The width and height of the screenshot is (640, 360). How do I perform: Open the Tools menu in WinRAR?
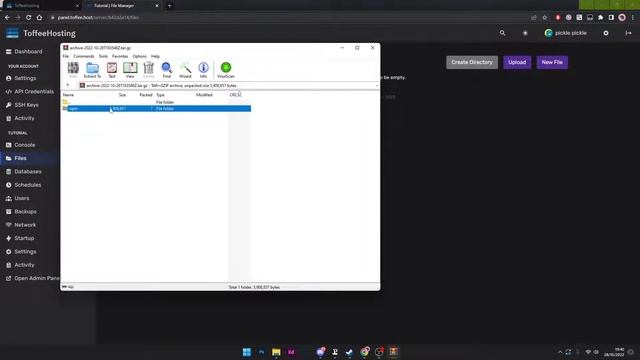click(103, 56)
